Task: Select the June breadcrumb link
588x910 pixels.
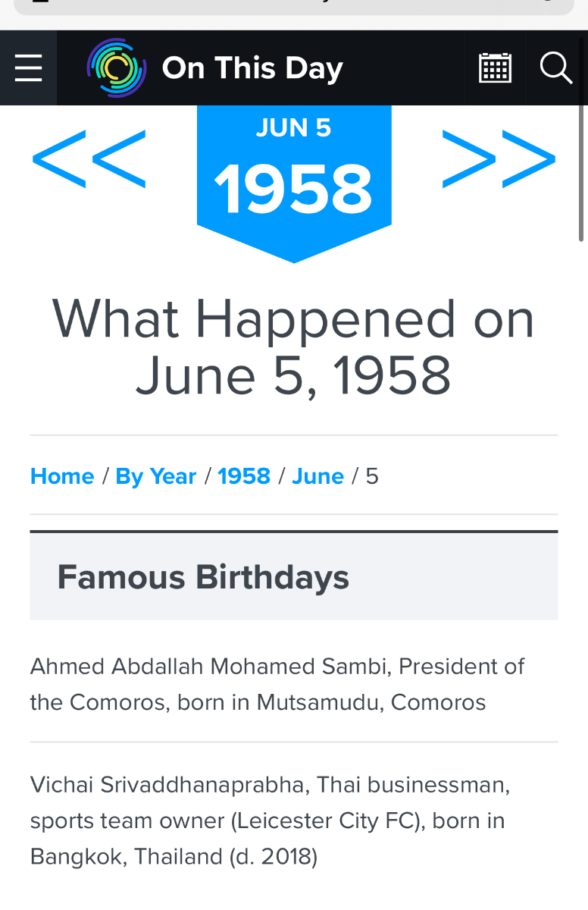Action: tap(318, 476)
